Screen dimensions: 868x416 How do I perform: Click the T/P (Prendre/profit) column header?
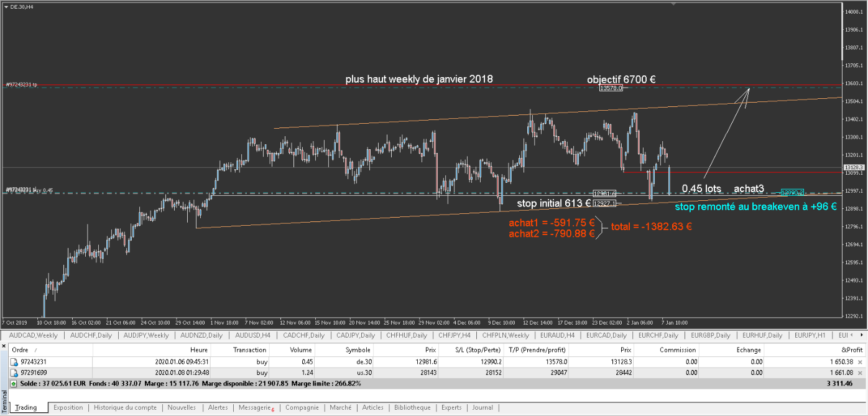click(536, 350)
